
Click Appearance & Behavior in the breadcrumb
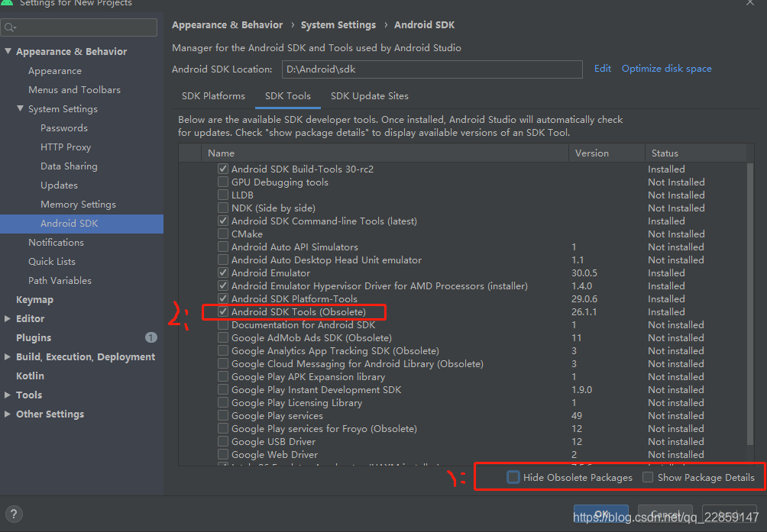(x=227, y=25)
